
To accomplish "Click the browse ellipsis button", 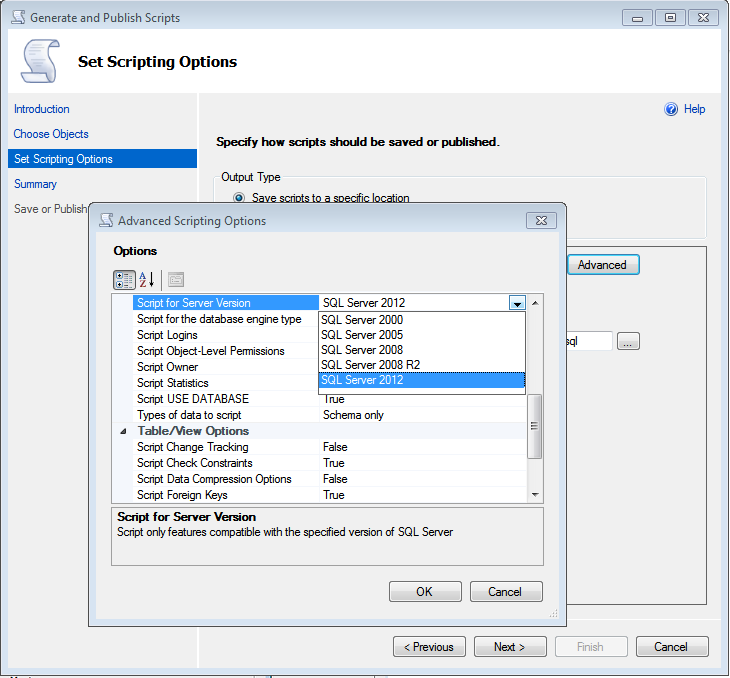I will tap(628, 342).
